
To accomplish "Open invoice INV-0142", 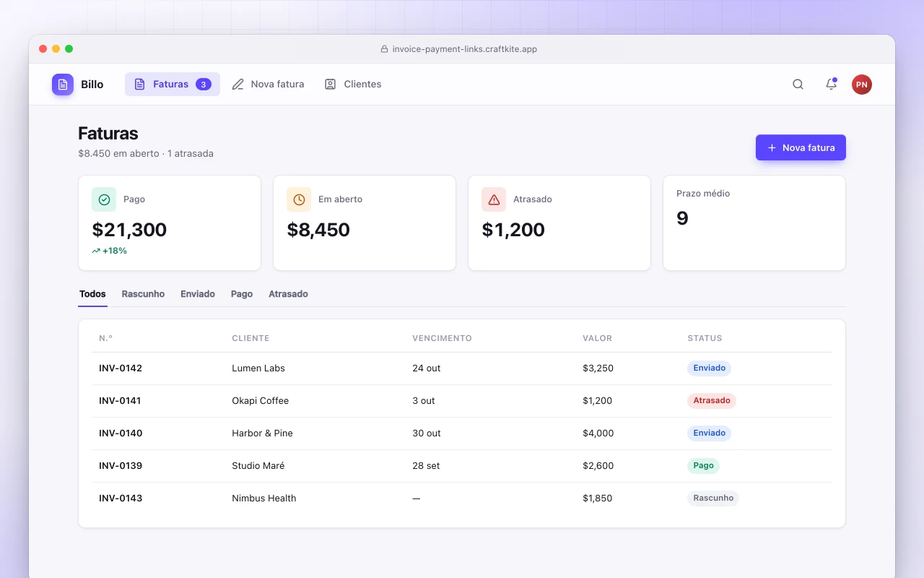I will click(121, 368).
